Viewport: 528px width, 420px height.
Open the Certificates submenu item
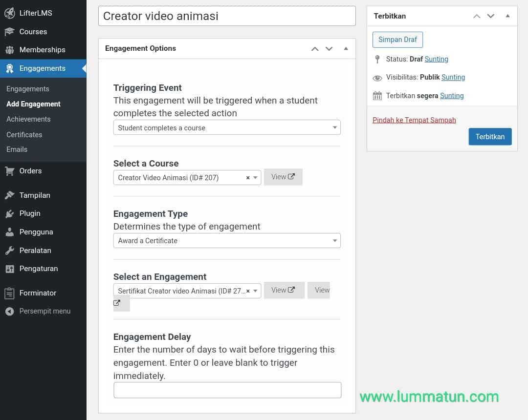coord(24,135)
